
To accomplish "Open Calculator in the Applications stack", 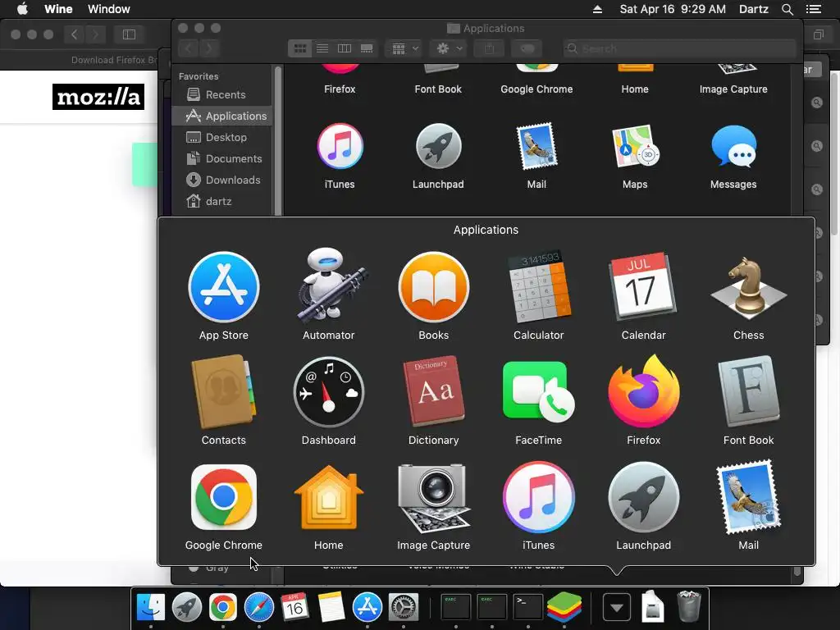I will [x=539, y=286].
